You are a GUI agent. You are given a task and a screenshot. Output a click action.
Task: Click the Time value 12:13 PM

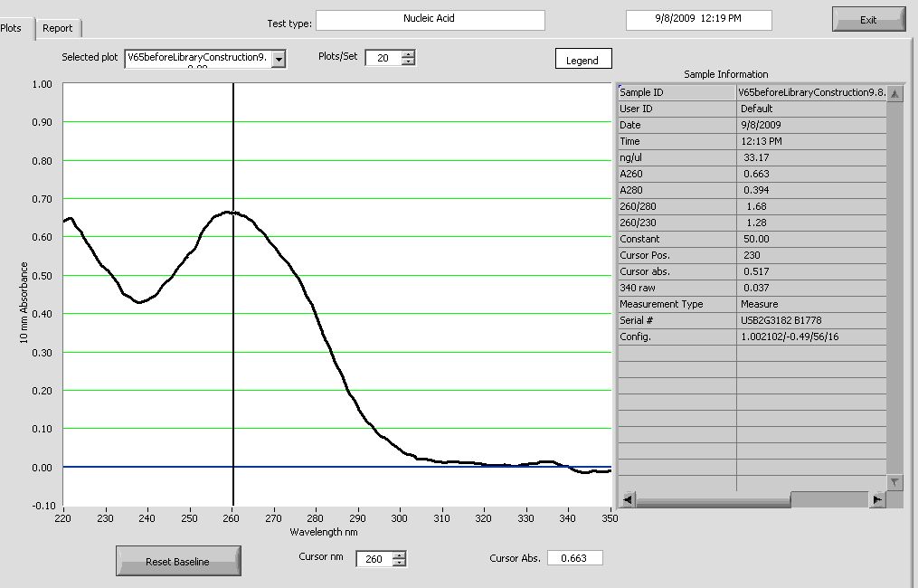(x=762, y=141)
